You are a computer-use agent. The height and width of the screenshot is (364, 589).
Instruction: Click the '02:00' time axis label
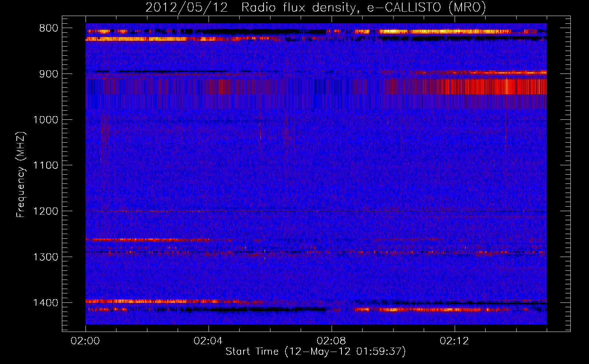[85, 341]
